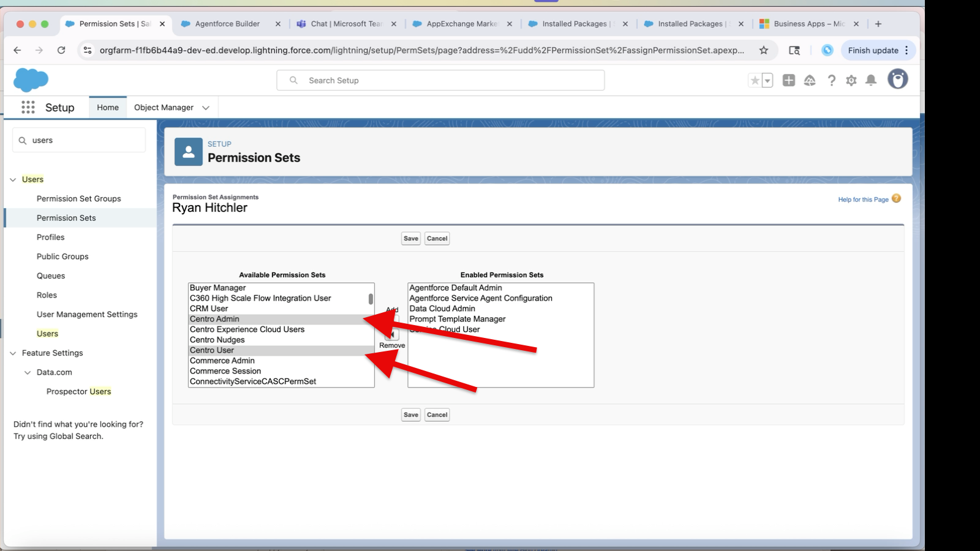
Task: Open the Help for this Page link
Action: tap(863, 200)
